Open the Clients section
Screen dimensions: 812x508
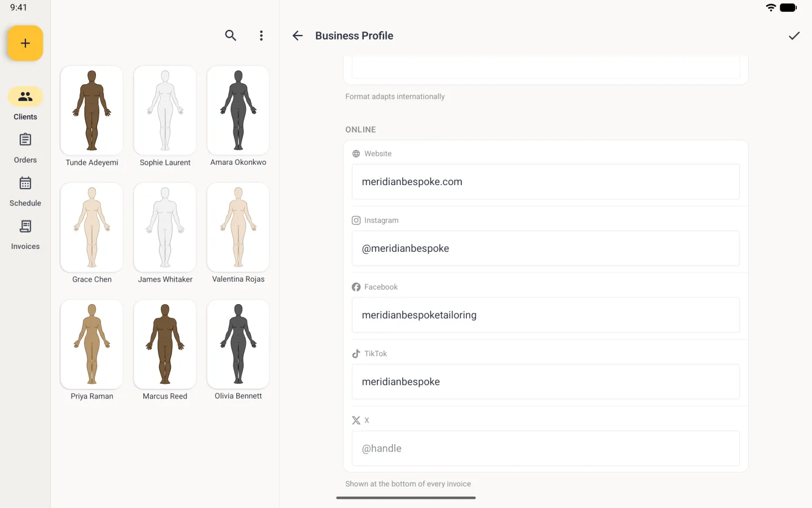coord(25,104)
